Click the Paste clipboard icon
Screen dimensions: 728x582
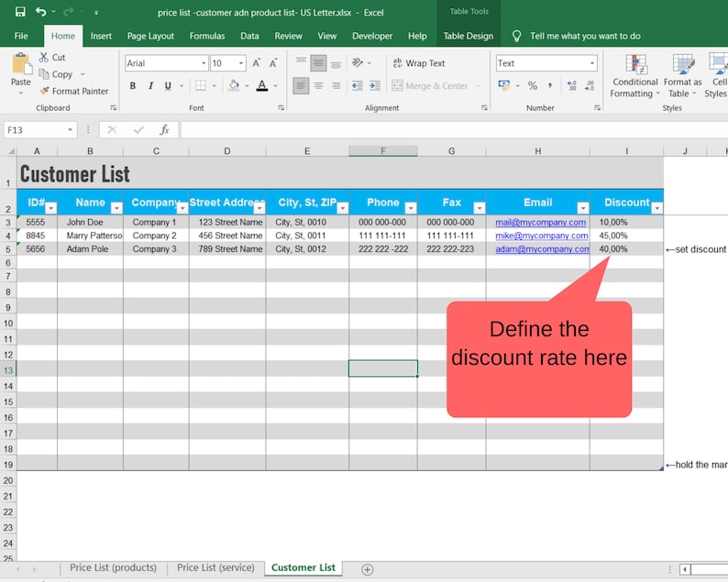[21, 63]
